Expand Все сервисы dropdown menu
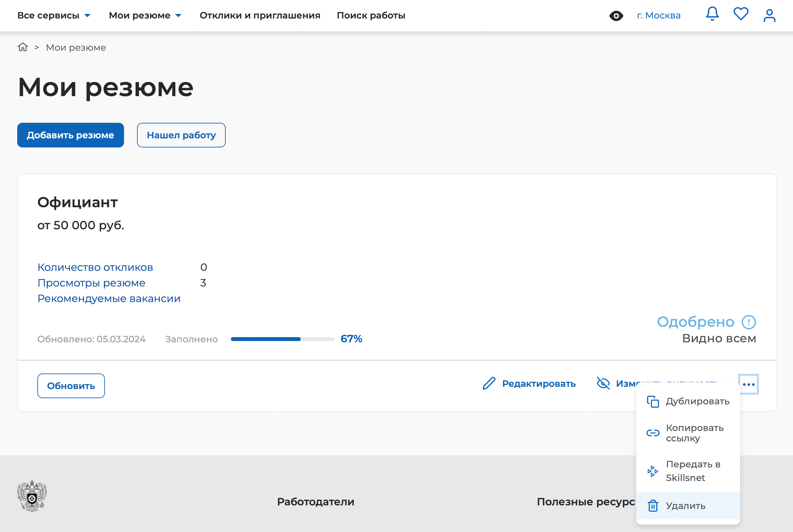 (x=54, y=15)
